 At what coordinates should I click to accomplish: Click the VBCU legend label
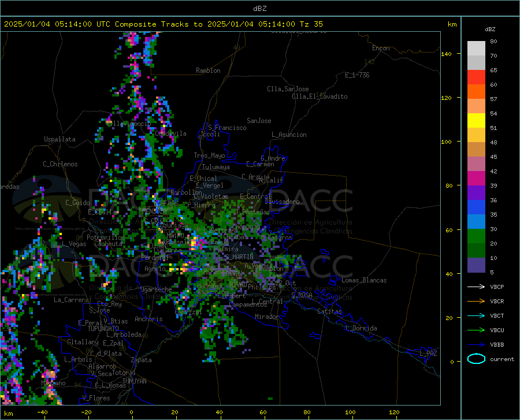[x=497, y=330]
